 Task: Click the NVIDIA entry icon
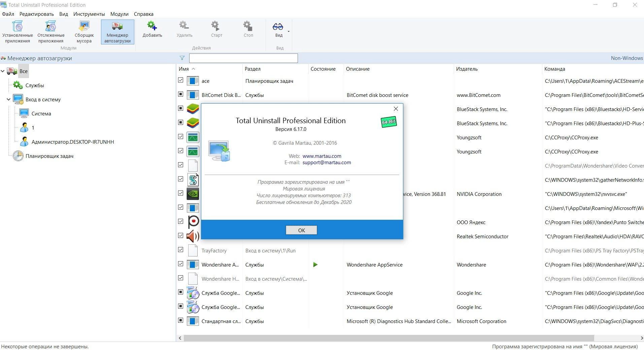click(x=193, y=194)
